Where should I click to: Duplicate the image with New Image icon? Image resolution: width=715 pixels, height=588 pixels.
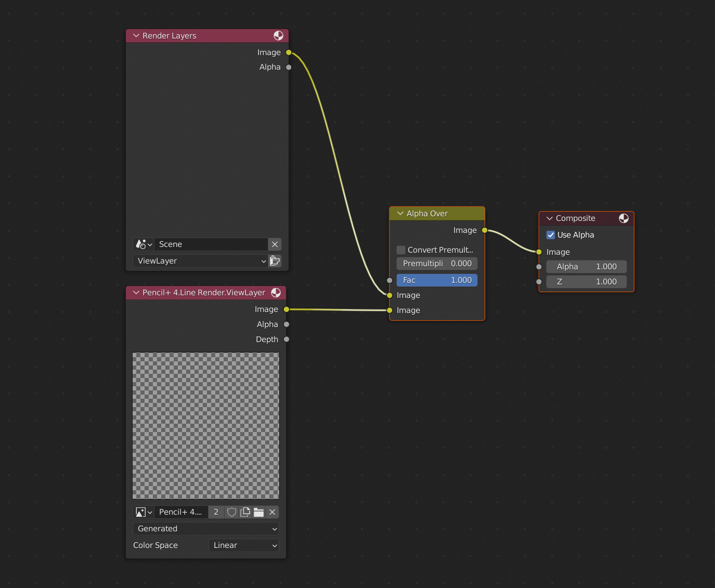[x=245, y=512]
